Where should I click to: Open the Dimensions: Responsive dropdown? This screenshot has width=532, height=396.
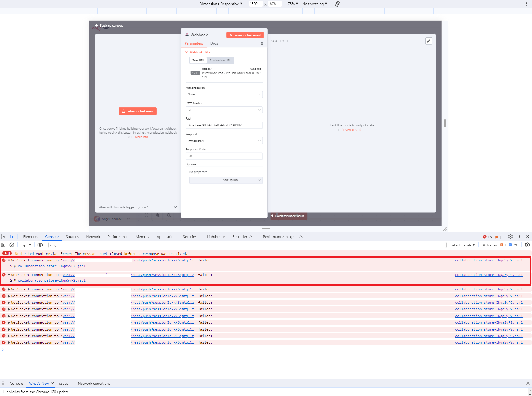tap(221, 4)
